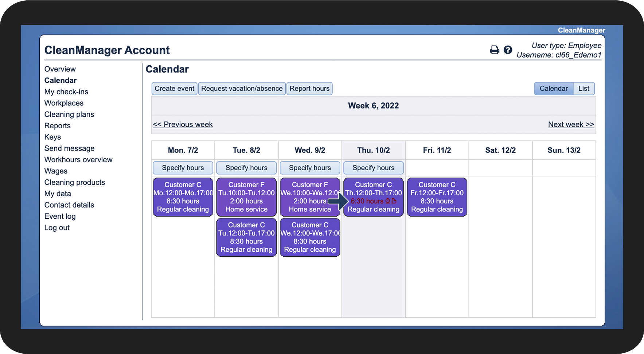This screenshot has width=644, height=354.
Task: Click Request vacation/absence button
Action: point(242,89)
